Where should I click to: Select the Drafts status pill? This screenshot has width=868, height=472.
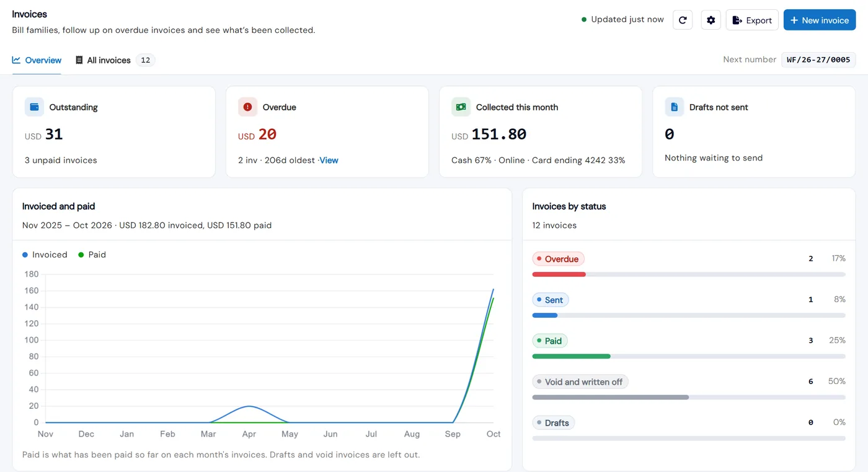pyautogui.click(x=554, y=422)
